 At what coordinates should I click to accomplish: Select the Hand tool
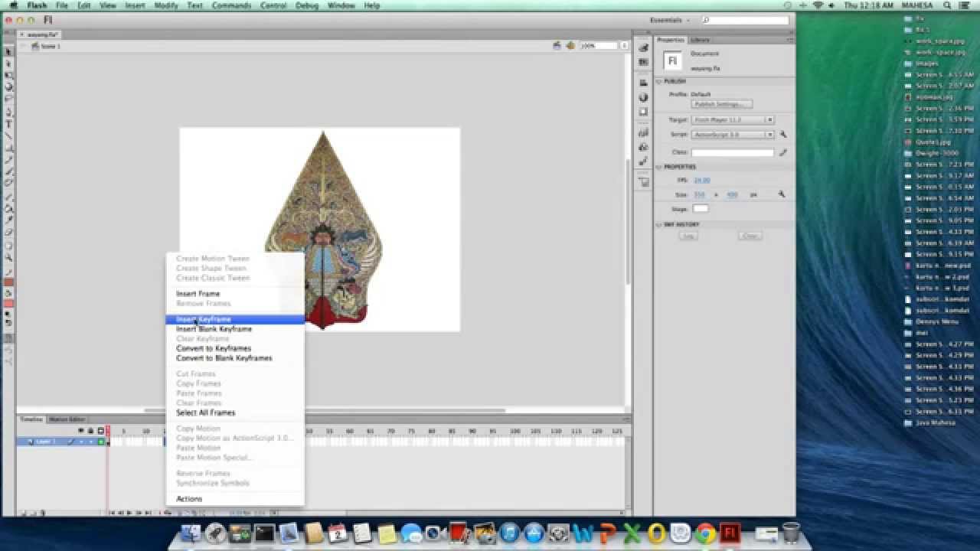point(8,245)
